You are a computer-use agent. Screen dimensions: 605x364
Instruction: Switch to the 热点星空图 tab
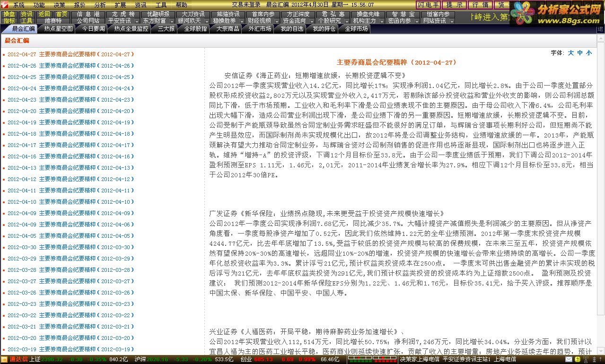click(x=58, y=29)
